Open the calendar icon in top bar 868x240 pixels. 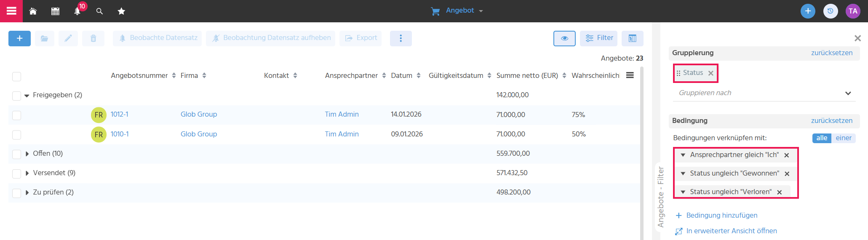[x=55, y=11]
